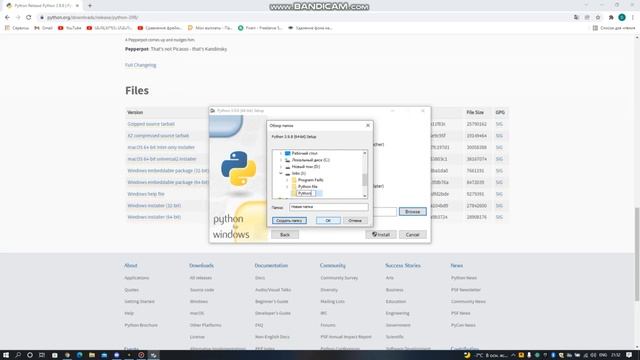
Task: Open the Windows help file link
Action: coord(146,194)
